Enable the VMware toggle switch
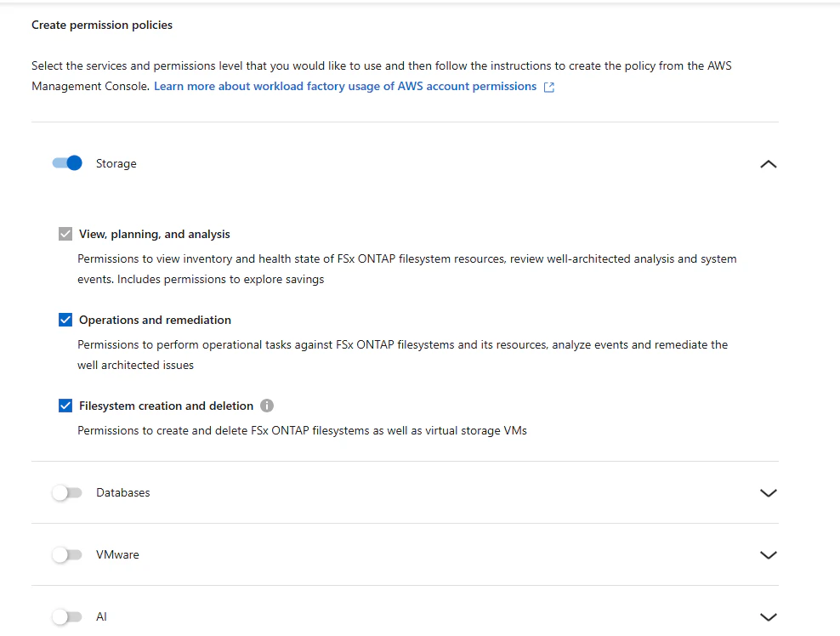The image size is (840, 636). coord(67,554)
